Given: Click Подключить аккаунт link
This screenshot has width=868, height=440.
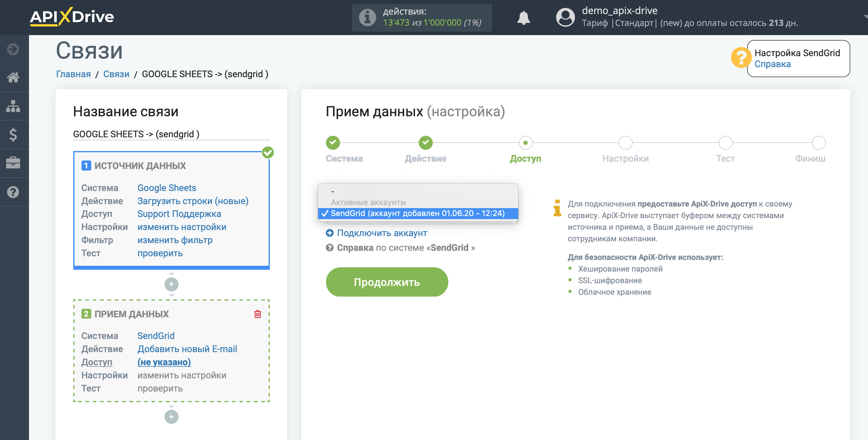Looking at the screenshot, I should click(x=382, y=233).
